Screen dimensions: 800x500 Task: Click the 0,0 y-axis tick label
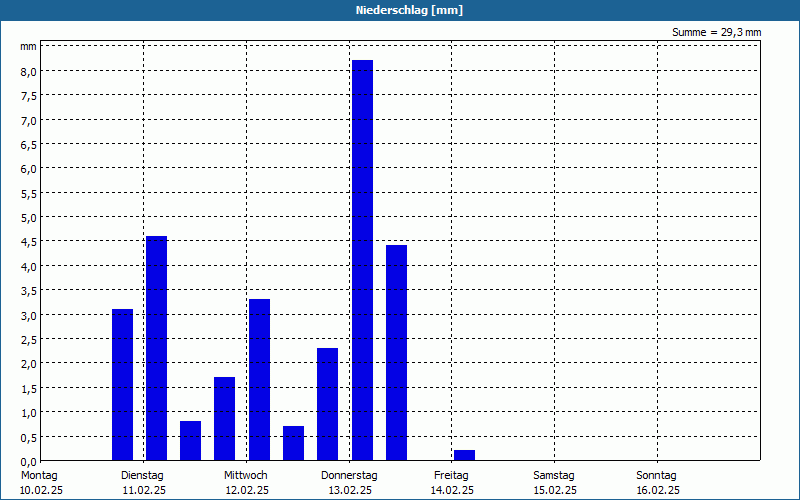tap(29, 462)
